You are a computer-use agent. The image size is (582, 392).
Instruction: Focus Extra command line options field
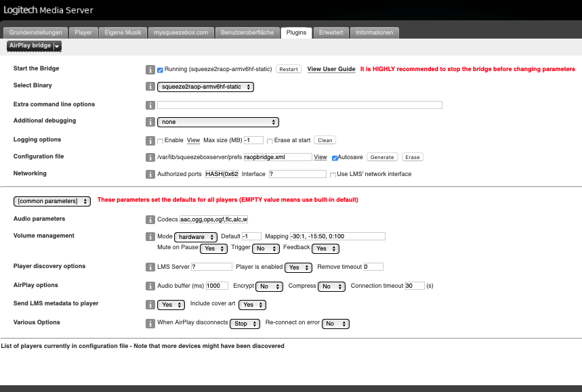(299, 105)
